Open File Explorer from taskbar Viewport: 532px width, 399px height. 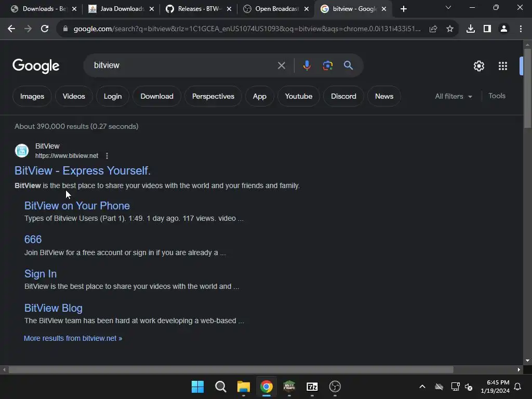pyautogui.click(x=243, y=387)
